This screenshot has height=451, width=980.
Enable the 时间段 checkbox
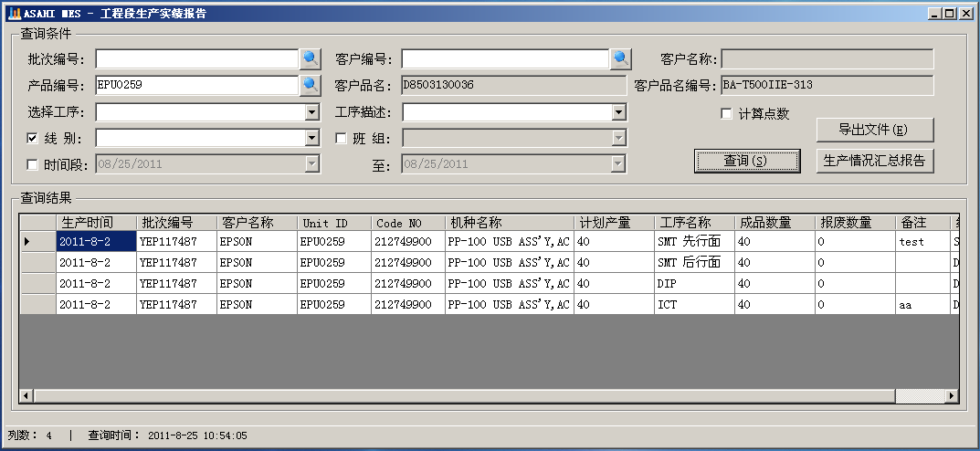pyautogui.click(x=33, y=165)
